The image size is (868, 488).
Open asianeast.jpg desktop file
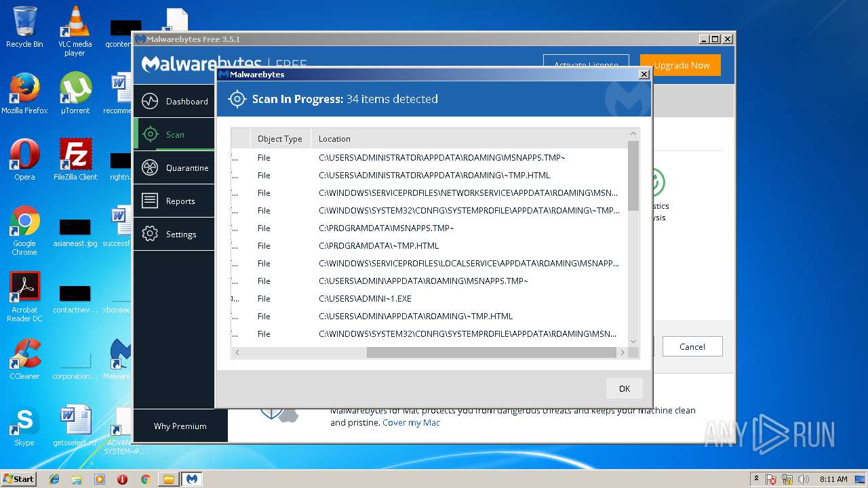tap(75, 232)
